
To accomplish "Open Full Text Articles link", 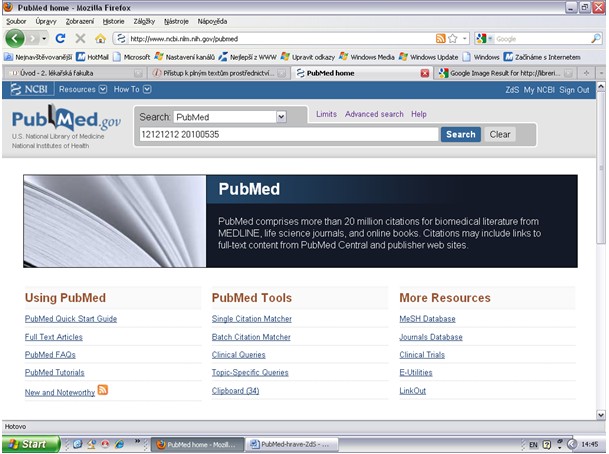I will (x=54, y=337).
